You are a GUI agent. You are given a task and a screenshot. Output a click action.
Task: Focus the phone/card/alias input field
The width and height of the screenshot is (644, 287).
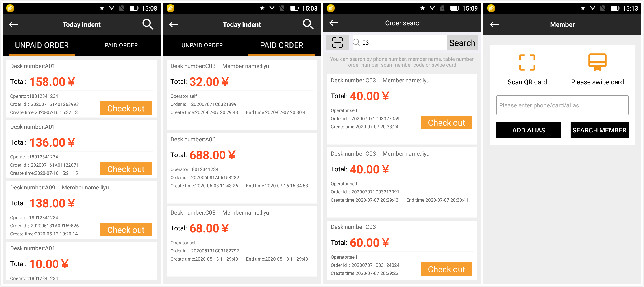[x=562, y=105]
